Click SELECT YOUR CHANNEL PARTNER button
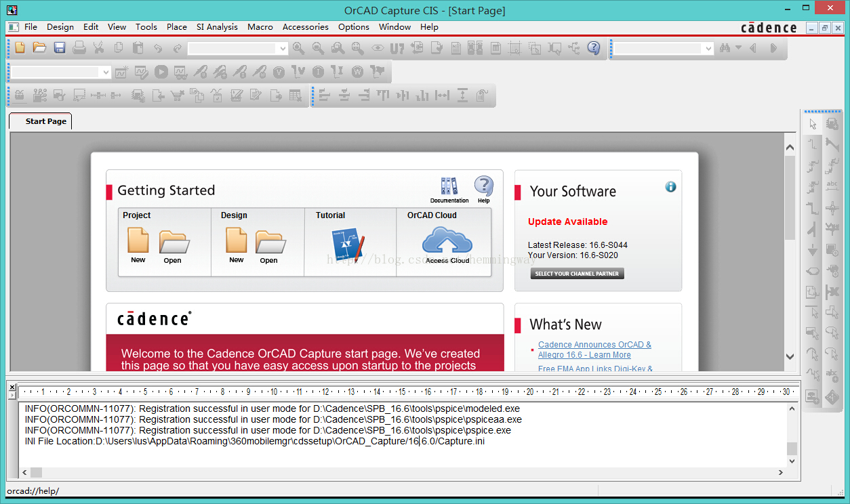850x504 pixels. point(577,274)
